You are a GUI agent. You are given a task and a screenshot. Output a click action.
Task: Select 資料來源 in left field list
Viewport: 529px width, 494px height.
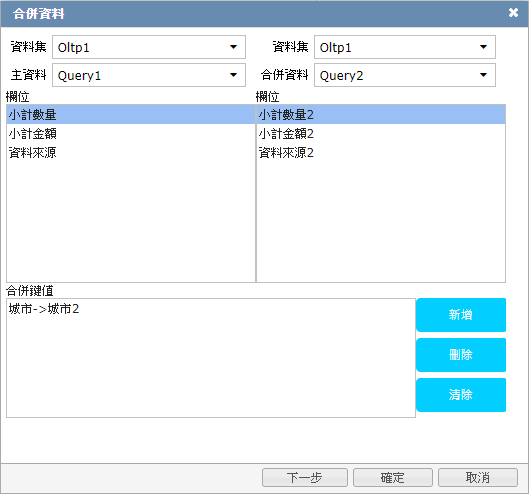tap(131, 153)
